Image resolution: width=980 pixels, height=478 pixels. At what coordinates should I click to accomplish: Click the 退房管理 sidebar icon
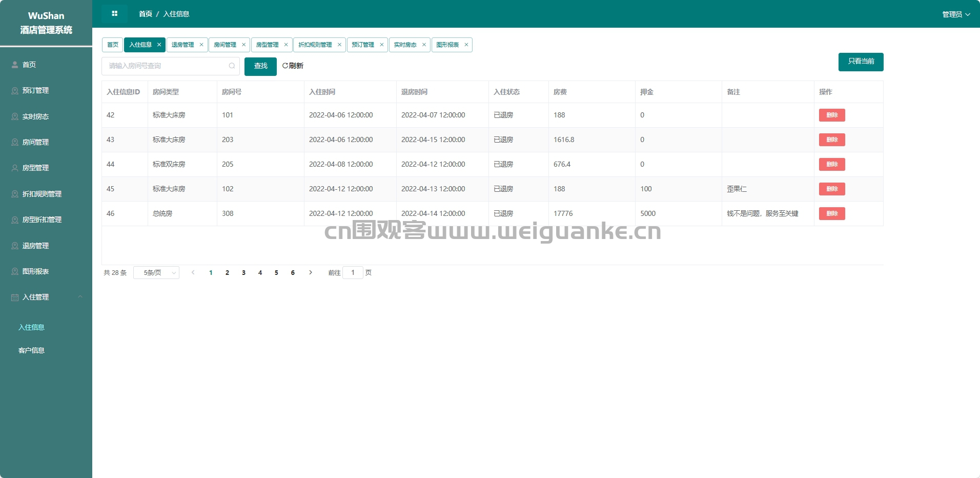[x=15, y=246]
